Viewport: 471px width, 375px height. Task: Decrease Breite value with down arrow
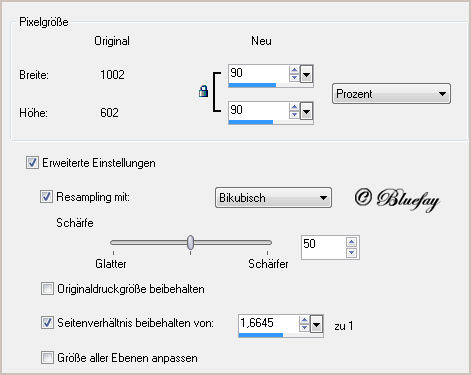coord(294,78)
